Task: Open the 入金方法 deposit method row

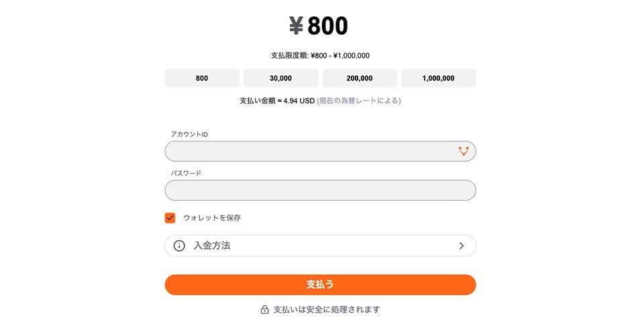Action: point(321,245)
